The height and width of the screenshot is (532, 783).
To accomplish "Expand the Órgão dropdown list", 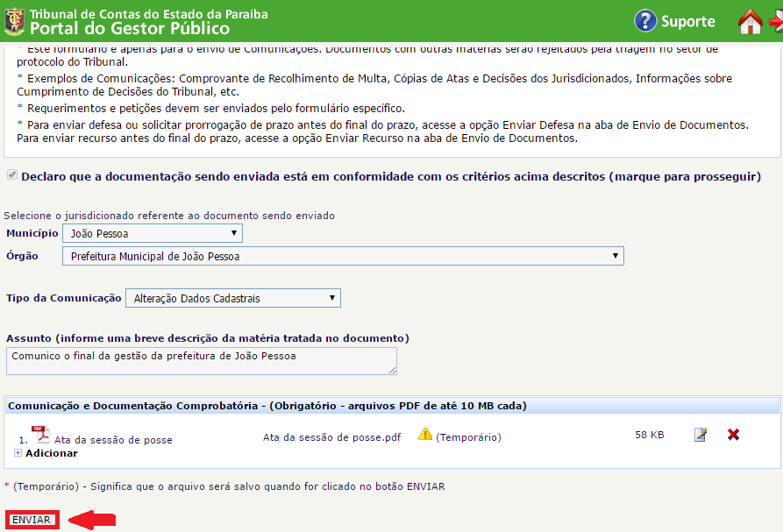I will 343,257.
